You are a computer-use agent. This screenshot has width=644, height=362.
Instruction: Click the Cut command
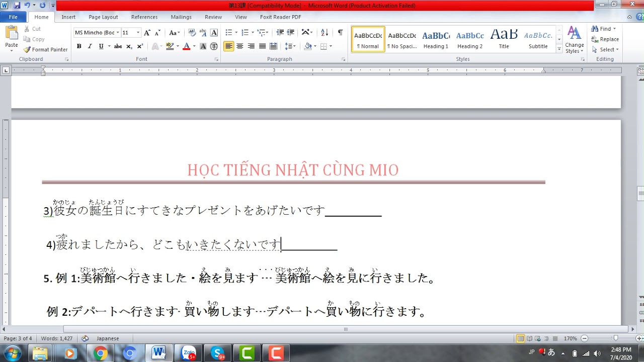pos(33,29)
